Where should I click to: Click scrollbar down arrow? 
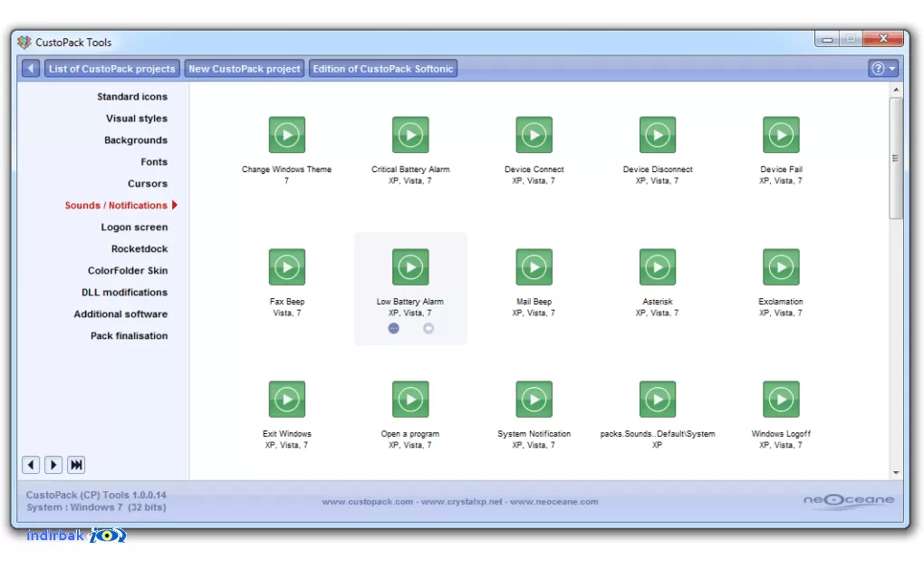pos(896,472)
